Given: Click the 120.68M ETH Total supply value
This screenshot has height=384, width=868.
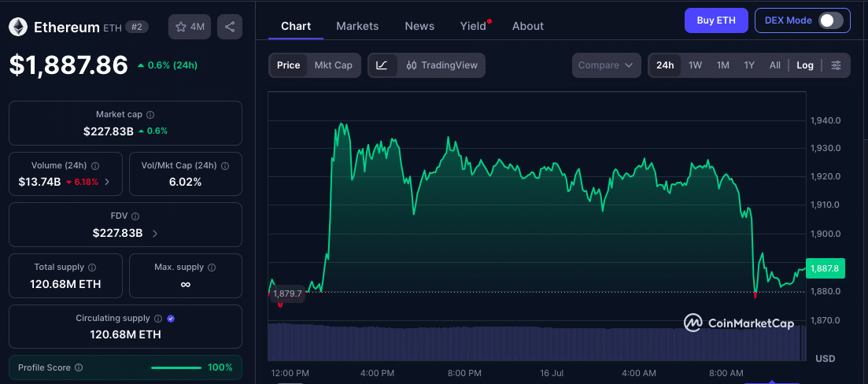Looking at the screenshot, I should (x=65, y=284).
